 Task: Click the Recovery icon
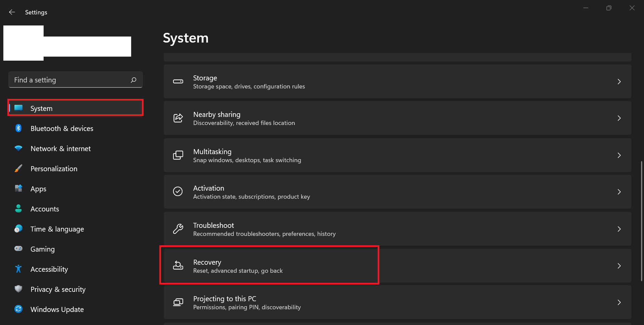coord(178,266)
